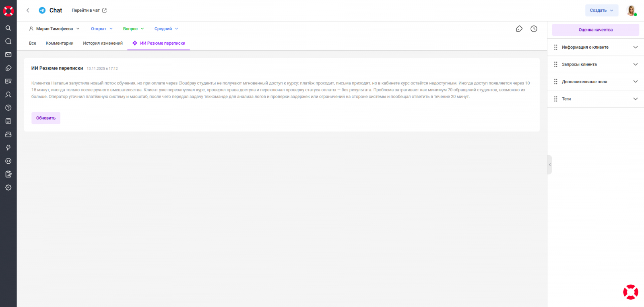The width and height of the screenshot is (644, 307).
Task: Select the ИИ Резюме переписки tab
Action: 159,43
